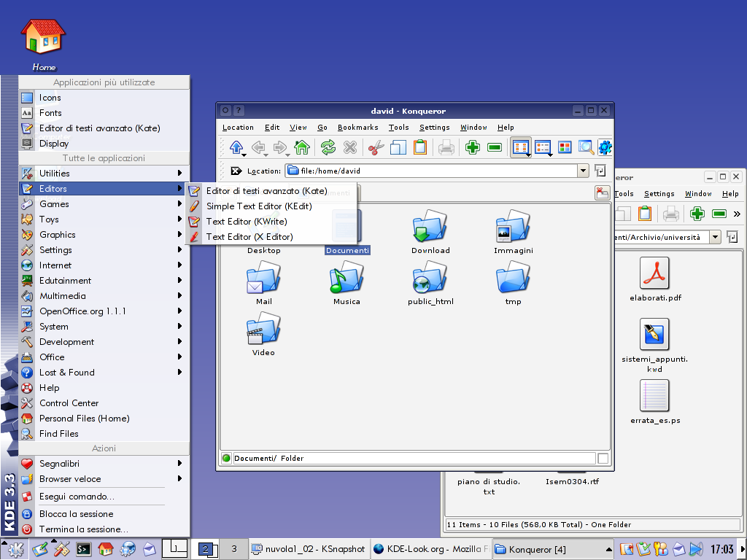Decrease icon size with green minus icon
Viewport: 747px width, 560px height.
[495, 147]
